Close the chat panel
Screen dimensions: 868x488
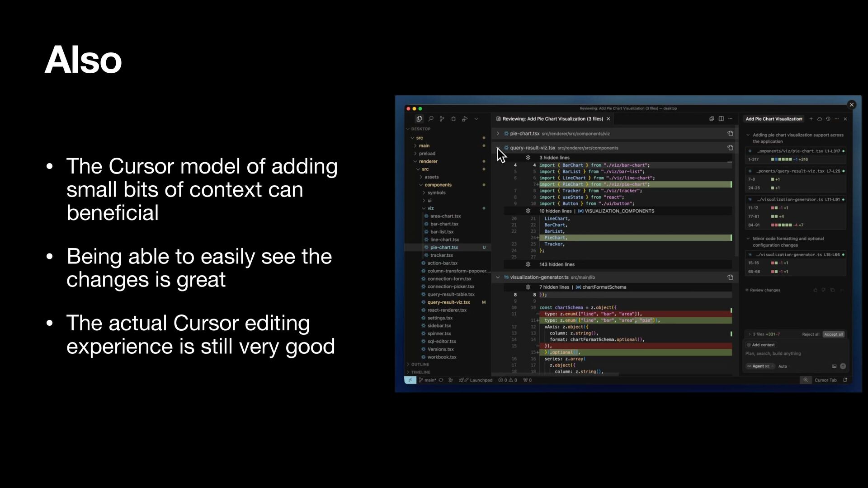tap(845, 119)
